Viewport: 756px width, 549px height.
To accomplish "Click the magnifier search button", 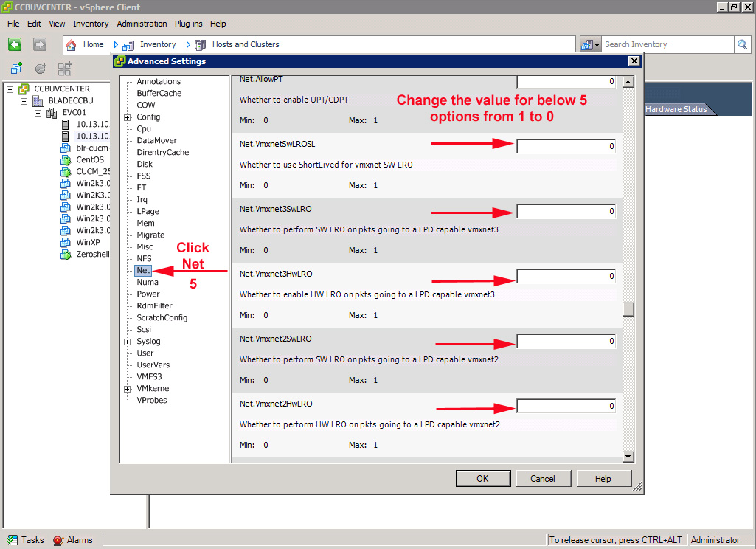I will [x=742, y=45].
